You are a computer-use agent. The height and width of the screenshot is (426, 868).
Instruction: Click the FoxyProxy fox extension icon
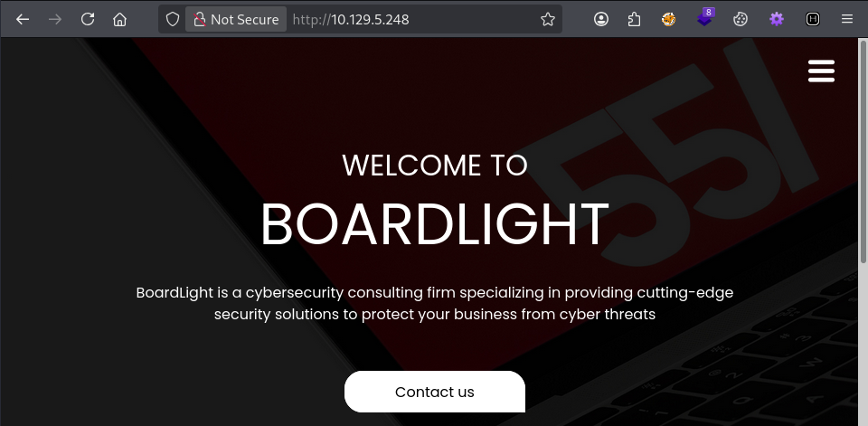pyautogui.click(x=668, y=19)
